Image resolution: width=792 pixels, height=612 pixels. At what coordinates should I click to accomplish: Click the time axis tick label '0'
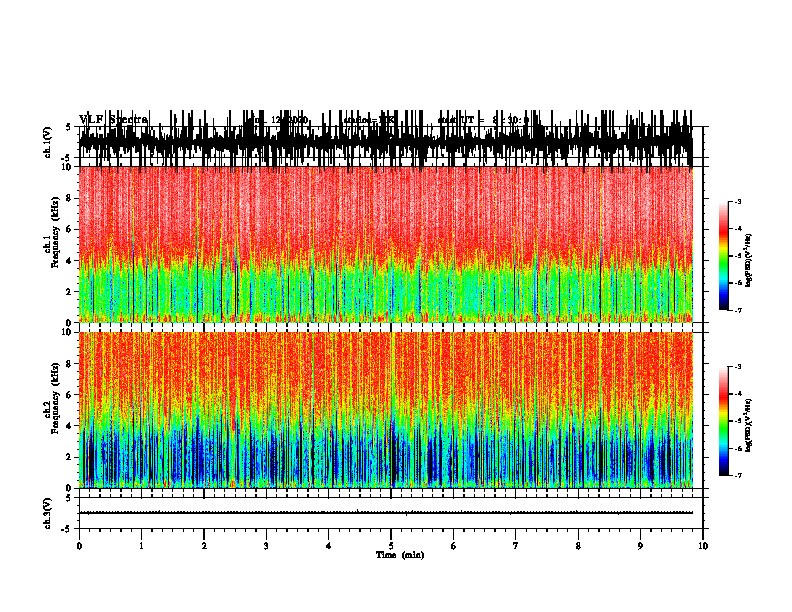[79, 546]
